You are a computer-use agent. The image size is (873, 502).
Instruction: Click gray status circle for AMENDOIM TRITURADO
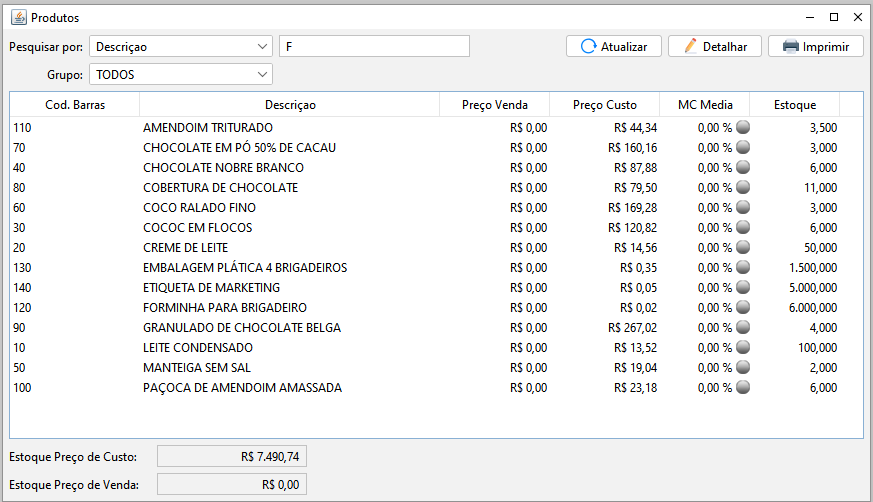pyautogui.click(x=743, y=128)
